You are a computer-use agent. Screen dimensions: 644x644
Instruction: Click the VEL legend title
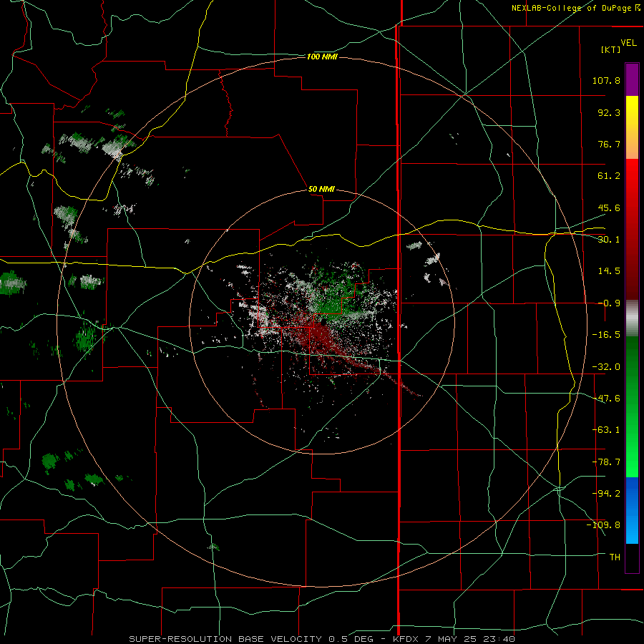point(628,43)
